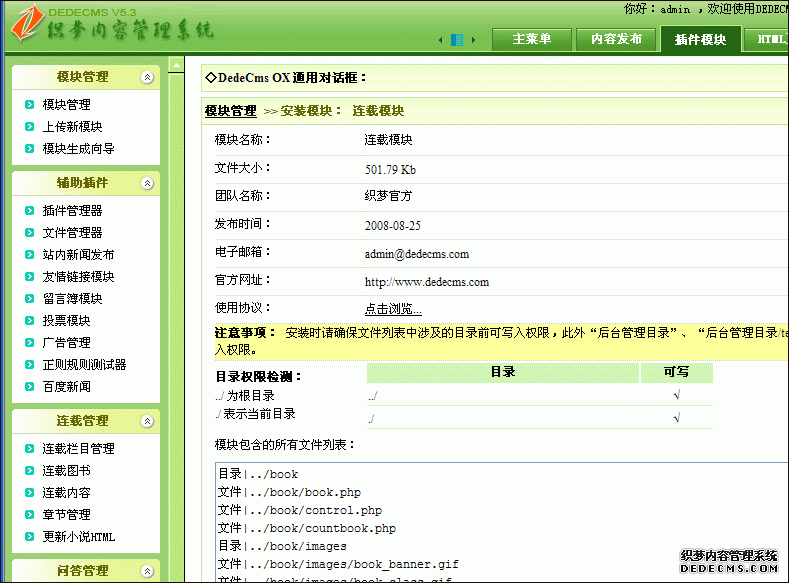This screenshot has width=789, height=583.
Task: Click the ../book/images/book_banner.gif entry
Action: [338, 565]
